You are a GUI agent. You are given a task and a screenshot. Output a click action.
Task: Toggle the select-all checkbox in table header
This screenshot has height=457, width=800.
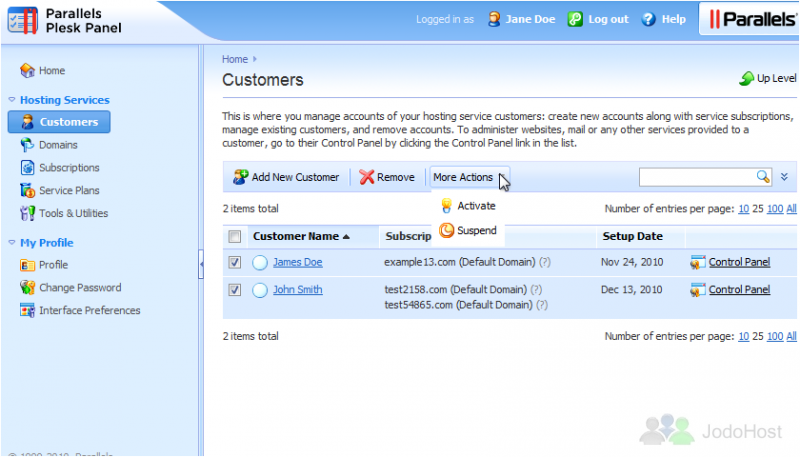click(x=235, y=236)
